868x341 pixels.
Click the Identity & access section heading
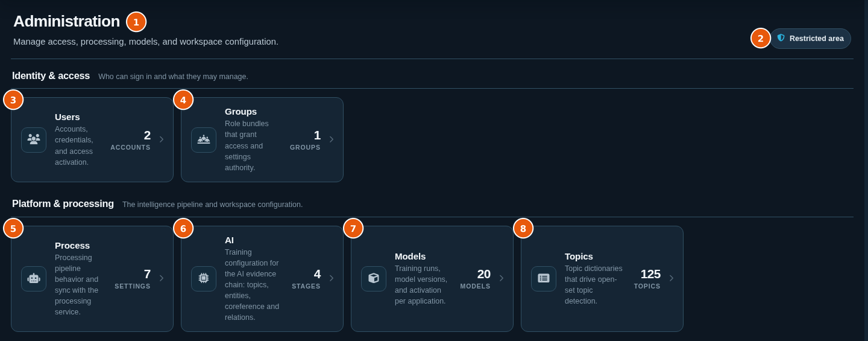coord(51,76)
